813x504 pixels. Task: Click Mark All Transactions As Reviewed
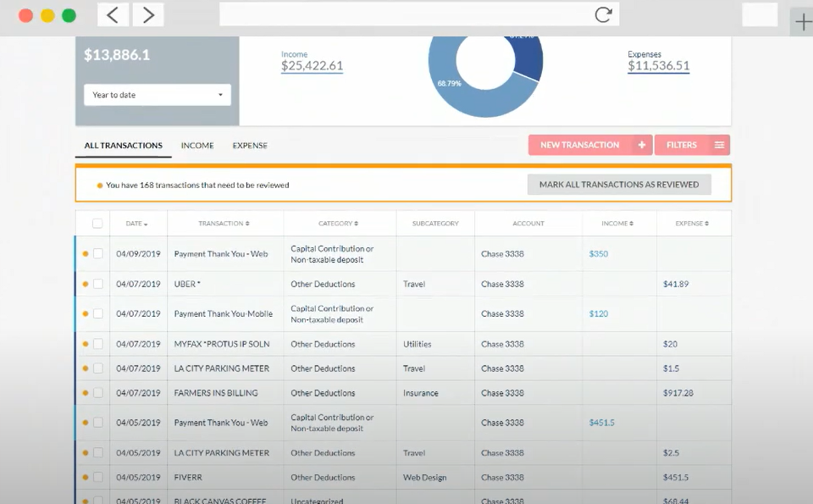pos(619,184)
